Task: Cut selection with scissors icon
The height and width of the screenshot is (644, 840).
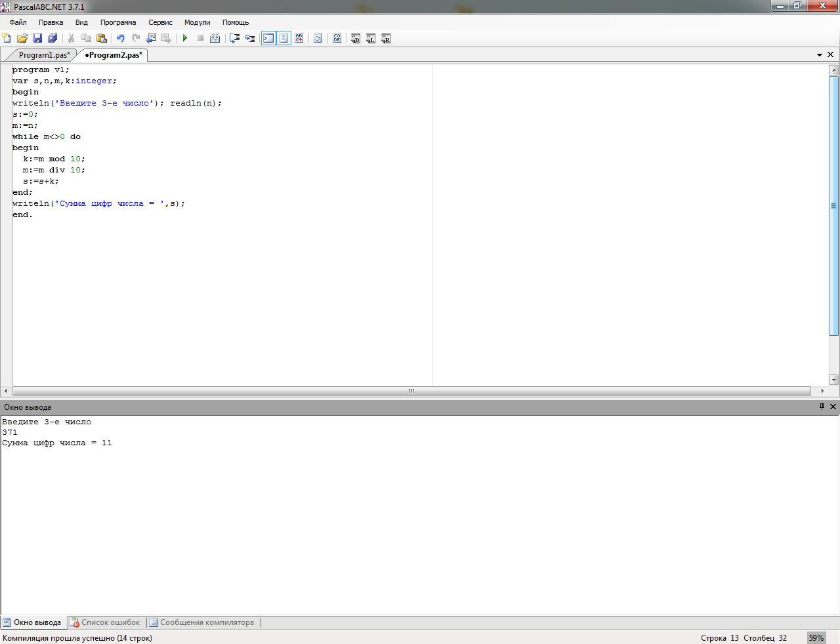Action: (71, 38)
